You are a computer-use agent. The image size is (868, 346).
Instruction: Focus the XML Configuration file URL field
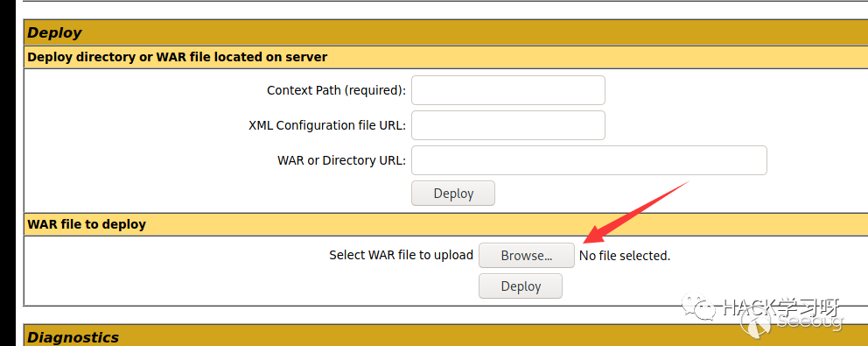pos(508,125)
